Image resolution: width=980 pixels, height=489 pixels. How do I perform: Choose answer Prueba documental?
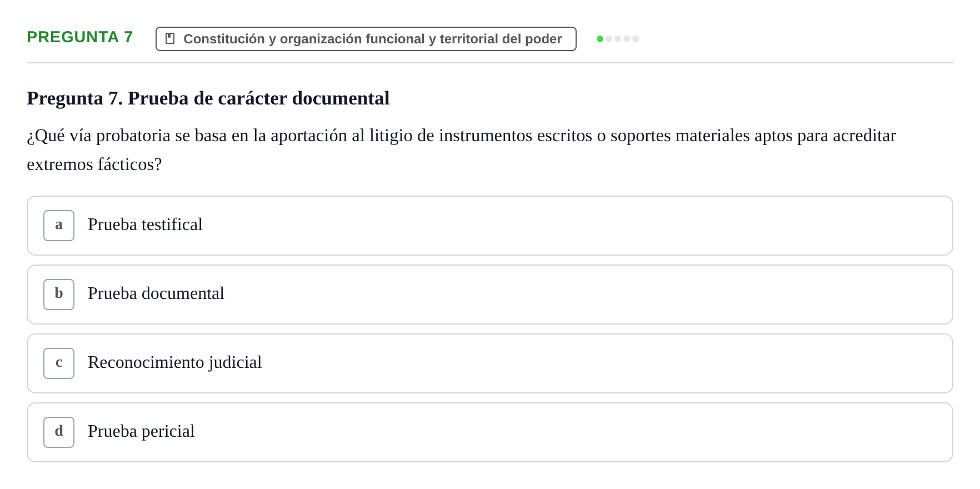156,293
